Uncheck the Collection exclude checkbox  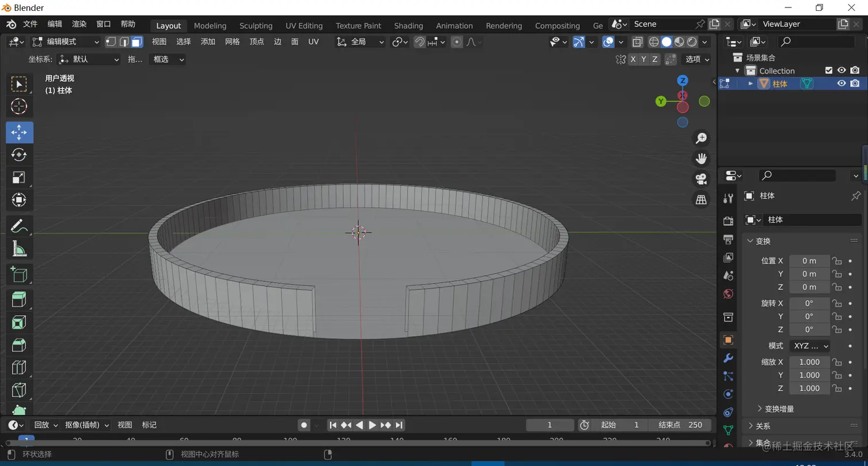point(828,71)
